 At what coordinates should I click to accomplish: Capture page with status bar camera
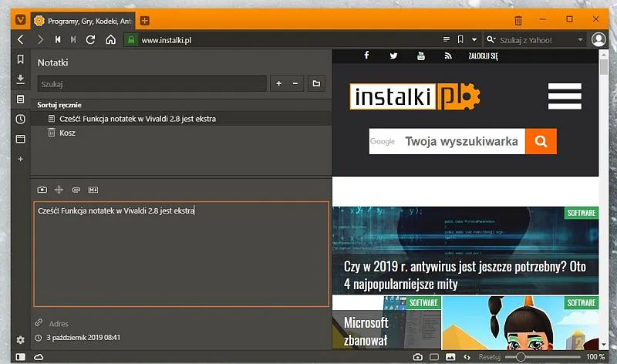pos(418,357)
